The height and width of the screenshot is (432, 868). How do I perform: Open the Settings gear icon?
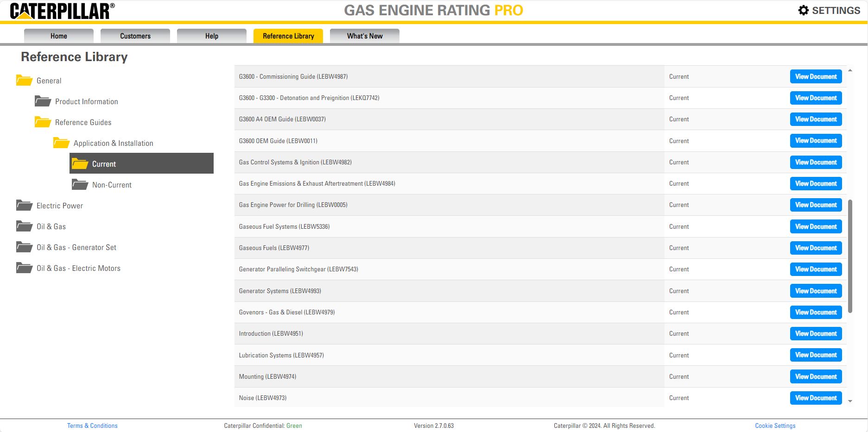tap(803, 10)
